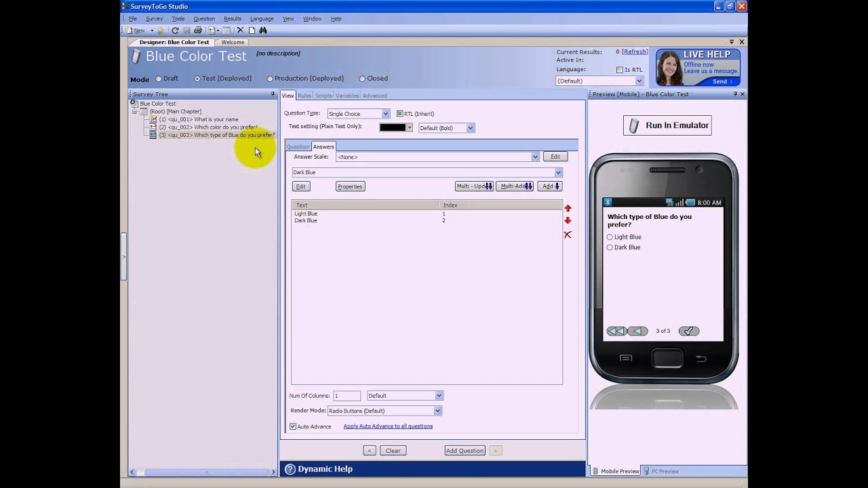The height and width of the screenshot is (488, 868).
Task: Open the Default (Bold) text style dropdown
Action: point(471,127)
